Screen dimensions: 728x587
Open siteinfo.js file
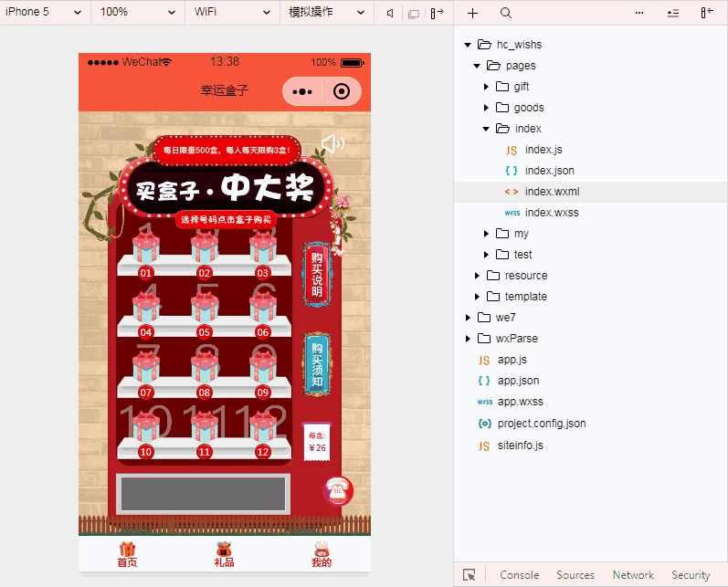click(511, 445)
